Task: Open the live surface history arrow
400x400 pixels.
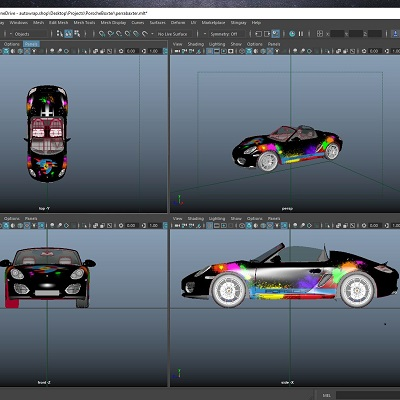Action: pos(152,34)
